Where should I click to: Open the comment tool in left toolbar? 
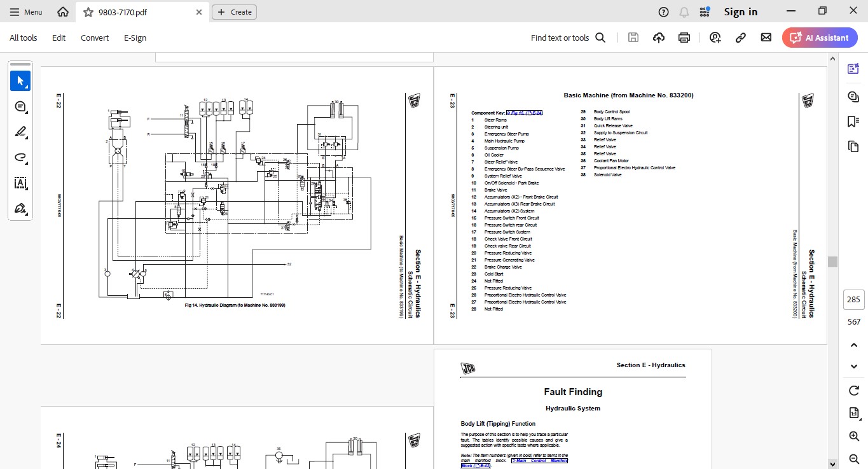tap(20, 106)
